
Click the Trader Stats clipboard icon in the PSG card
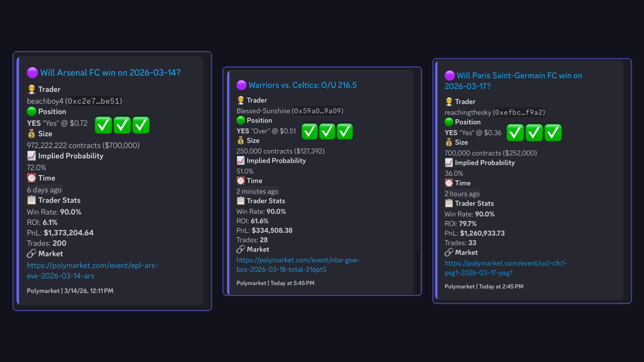[449, 203]
